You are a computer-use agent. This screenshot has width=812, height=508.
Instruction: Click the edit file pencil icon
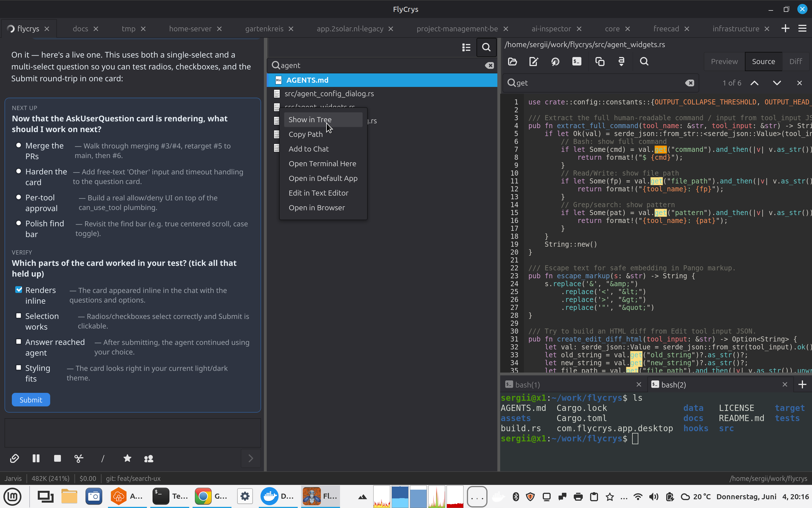pos(534,62)
